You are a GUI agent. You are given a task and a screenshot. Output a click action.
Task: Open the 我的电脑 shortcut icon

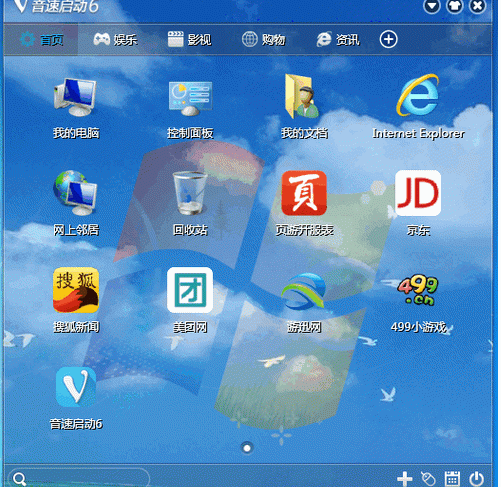(x=76, y=97)
